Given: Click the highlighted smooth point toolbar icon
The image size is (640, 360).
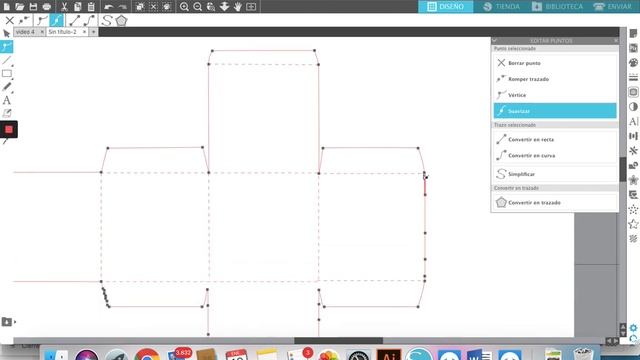Looking at the screenshot, I should coord(56,20).
